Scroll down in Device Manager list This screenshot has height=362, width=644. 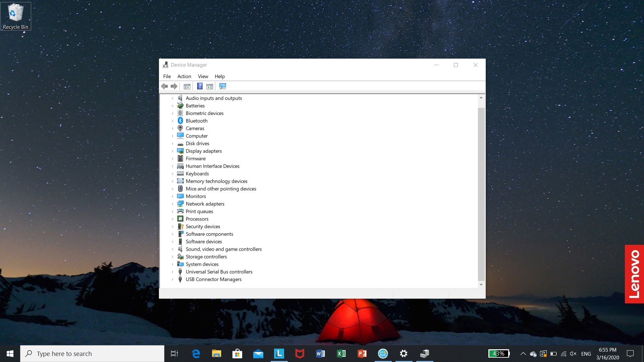(x=481, y=284)
